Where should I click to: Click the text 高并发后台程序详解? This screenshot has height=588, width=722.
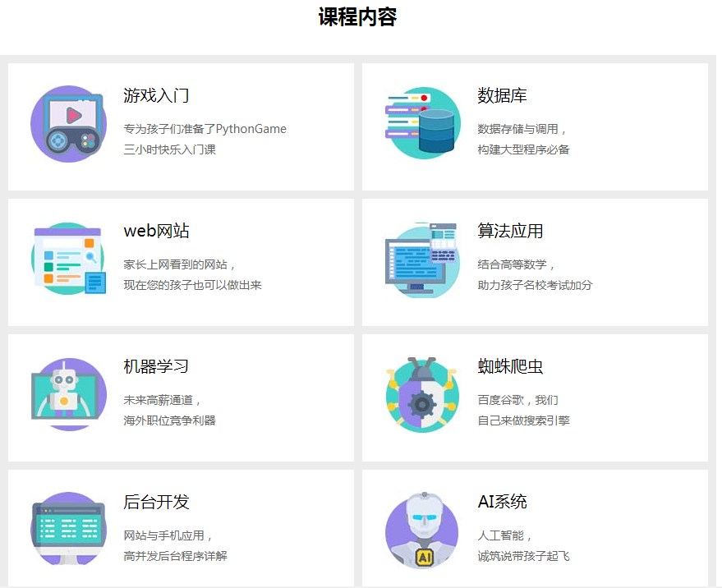pyautogui.click(x=175, y=556)
